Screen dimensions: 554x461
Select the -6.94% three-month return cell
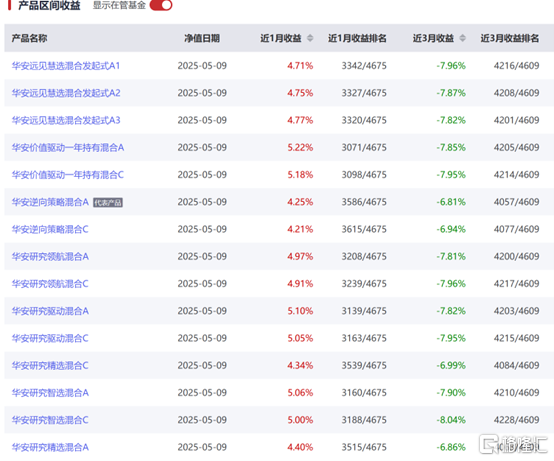[x=451, y=229]
